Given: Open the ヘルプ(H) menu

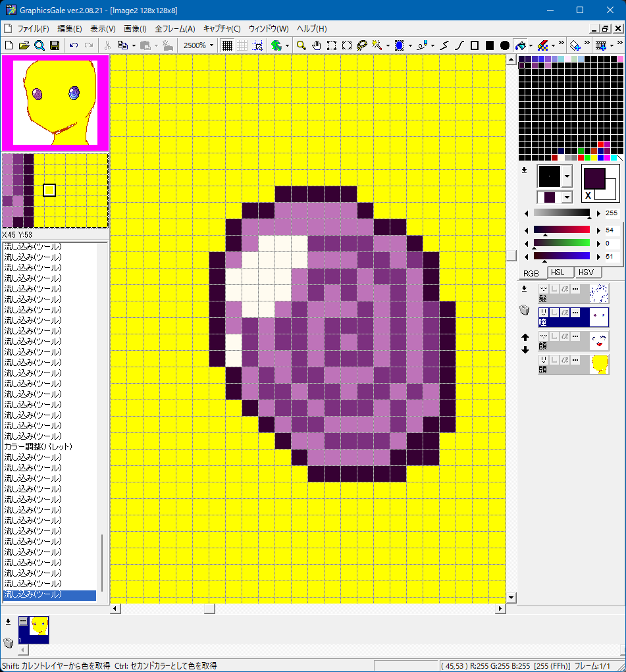Looking at the screenshot, I should 312,29.
